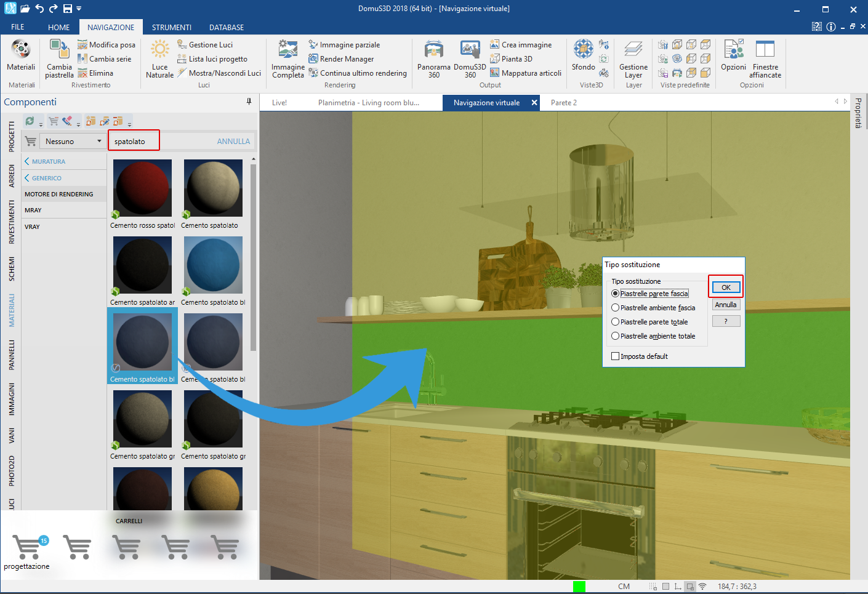Select Piastrelle ambiente fascia radio

[x=615, y=308]
